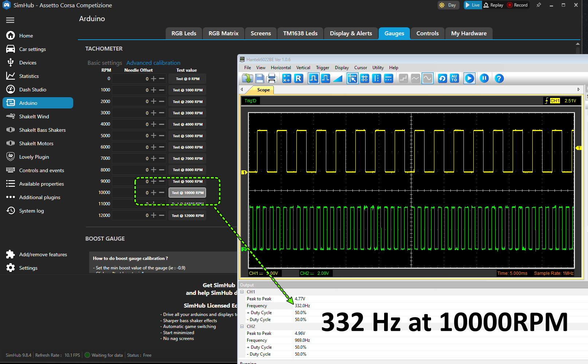Viewport: 588px width, 364px height.
Task: Open Hantek Utility menu
Action: click(378, 68)
